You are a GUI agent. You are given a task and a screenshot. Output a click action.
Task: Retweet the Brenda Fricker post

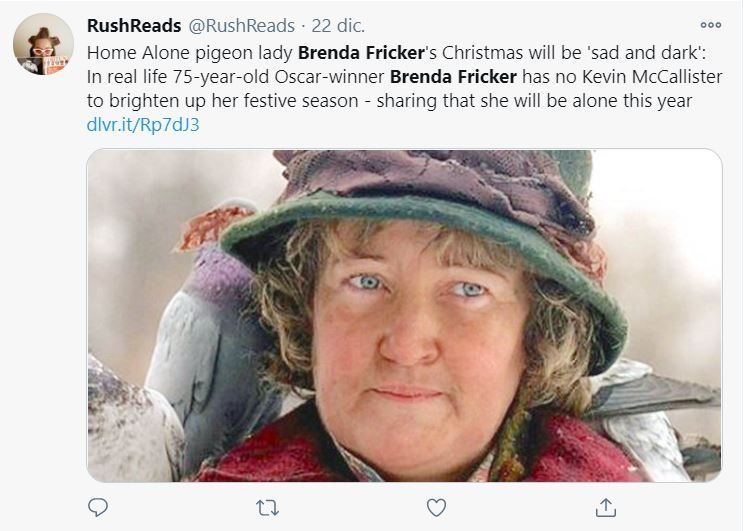(x=266, y=507)
